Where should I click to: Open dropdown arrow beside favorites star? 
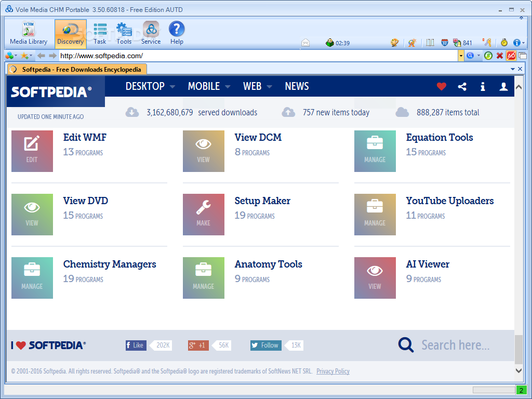(x=31, y=56)
